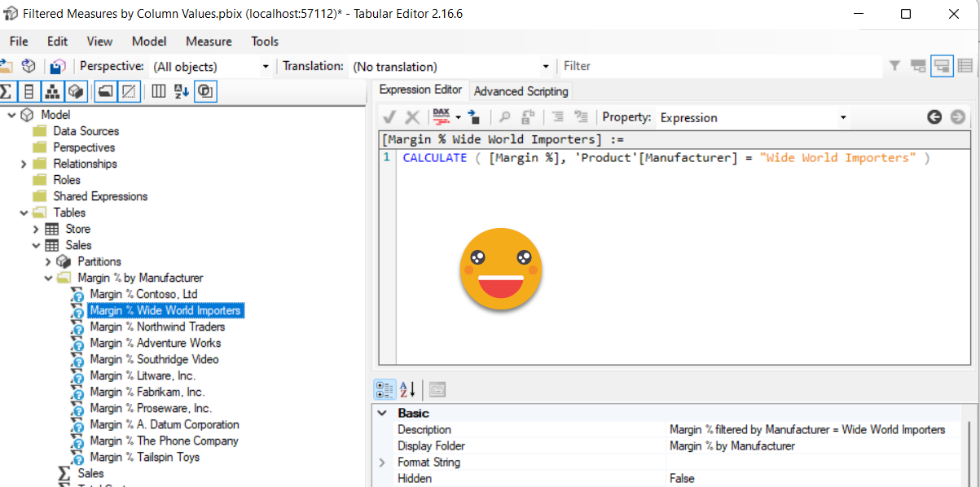Click the alphabetical sort icon in properties grid
Screen dimensions: 980x487
tap(407, 389)
